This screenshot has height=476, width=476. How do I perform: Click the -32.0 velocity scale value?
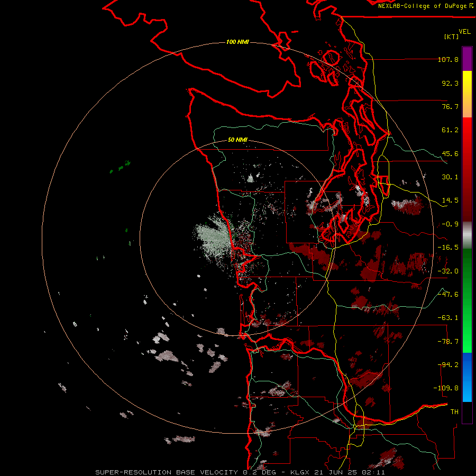[448, 271]
